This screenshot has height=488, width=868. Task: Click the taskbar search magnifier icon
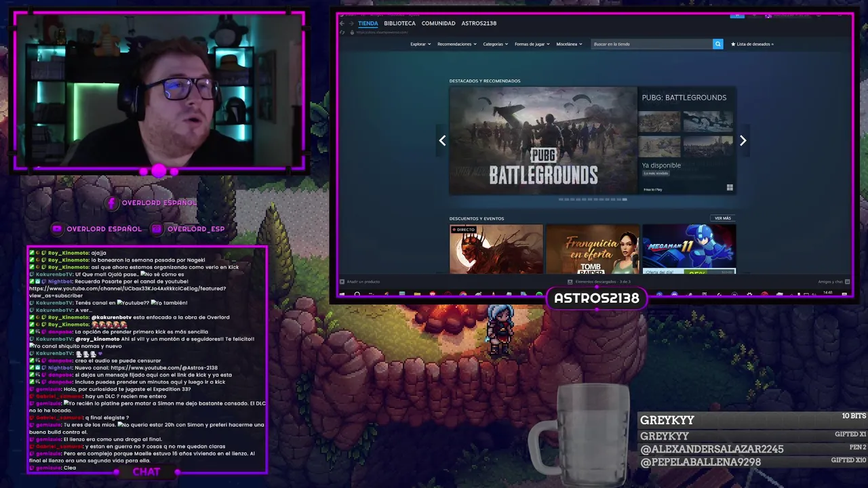click(357, 294)
